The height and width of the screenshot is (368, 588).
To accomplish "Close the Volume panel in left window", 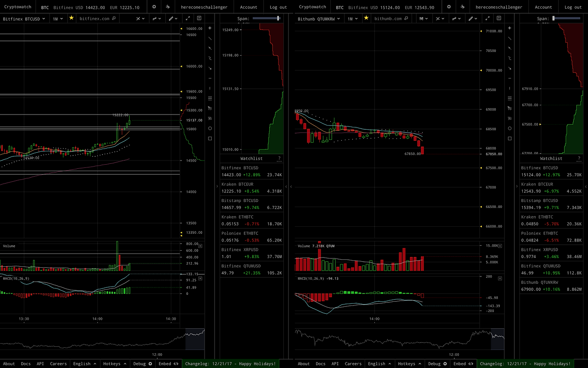I will (x=200, y=246).
